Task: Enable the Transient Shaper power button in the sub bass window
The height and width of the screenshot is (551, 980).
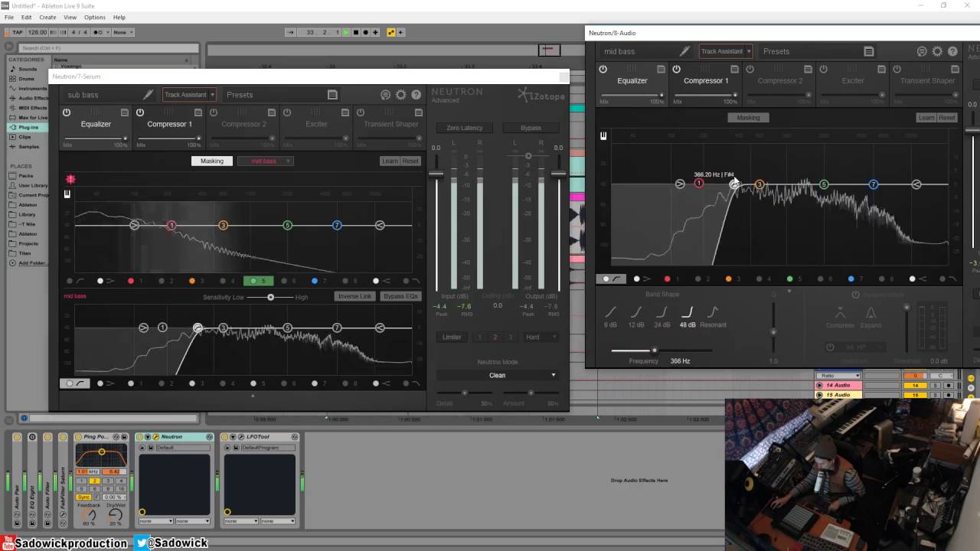Action: click(361, 112)
